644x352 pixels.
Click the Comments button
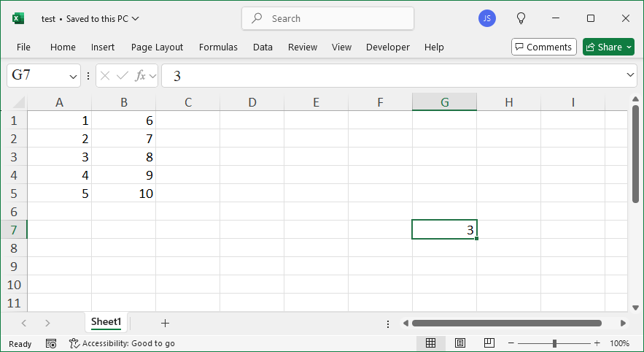[x=544, y=47]
